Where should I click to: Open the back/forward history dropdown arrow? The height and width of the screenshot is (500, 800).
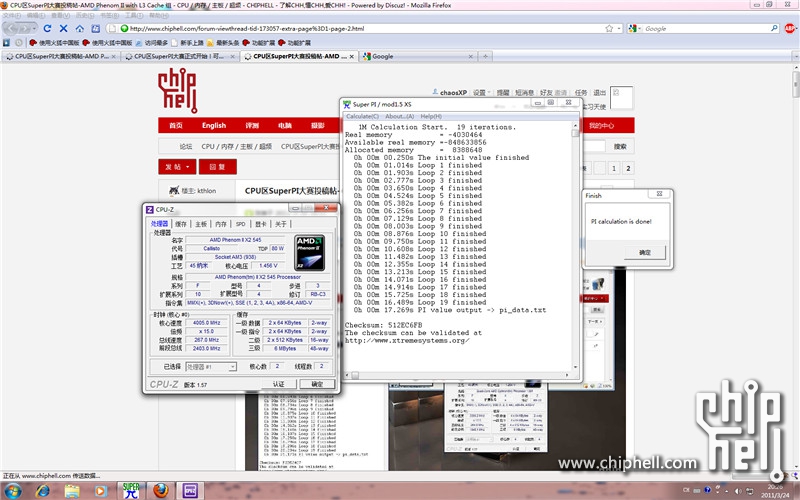pyautogui.click(x=35, y=29)
